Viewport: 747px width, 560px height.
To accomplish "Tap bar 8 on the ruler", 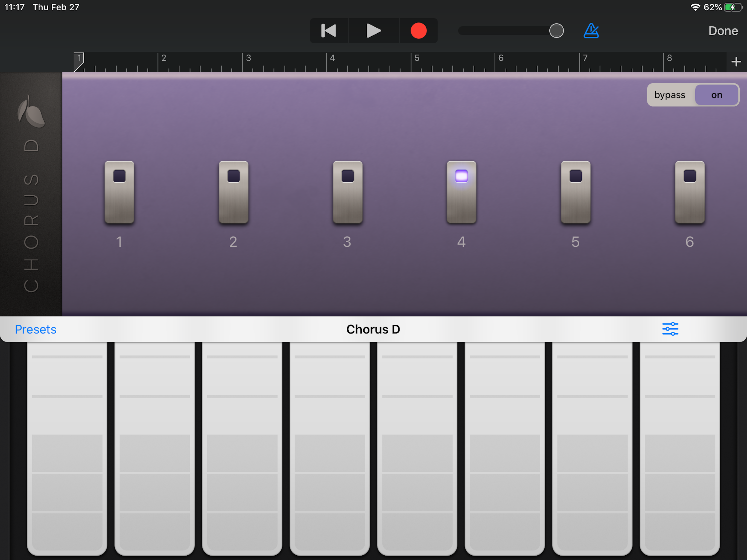I will click(x=669, y=58).
